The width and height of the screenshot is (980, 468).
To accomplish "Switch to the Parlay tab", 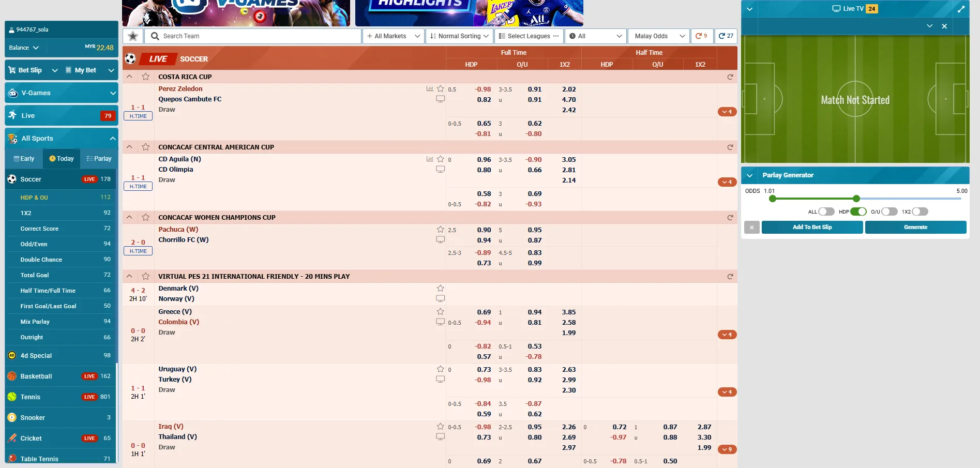I will pos(99,158).
